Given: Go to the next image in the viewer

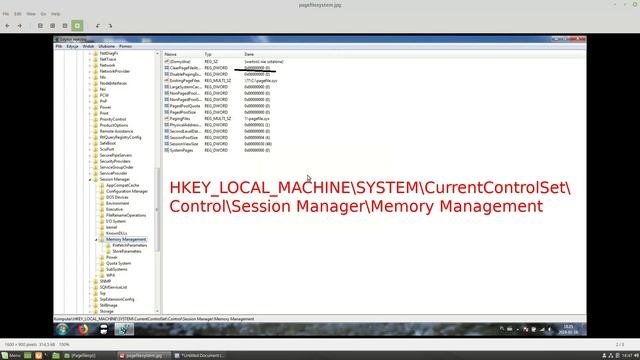Looking at the screenshot, I should pos(20,26).
